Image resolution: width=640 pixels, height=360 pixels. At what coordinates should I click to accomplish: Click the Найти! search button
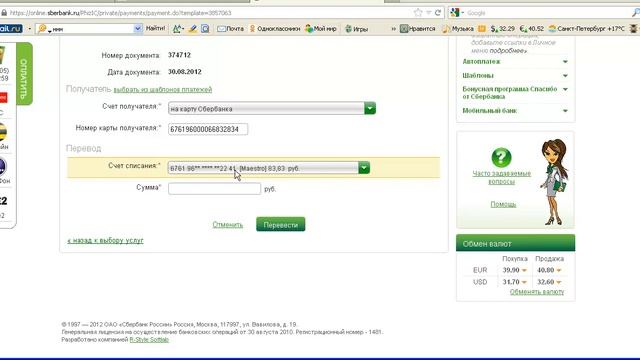155,29
